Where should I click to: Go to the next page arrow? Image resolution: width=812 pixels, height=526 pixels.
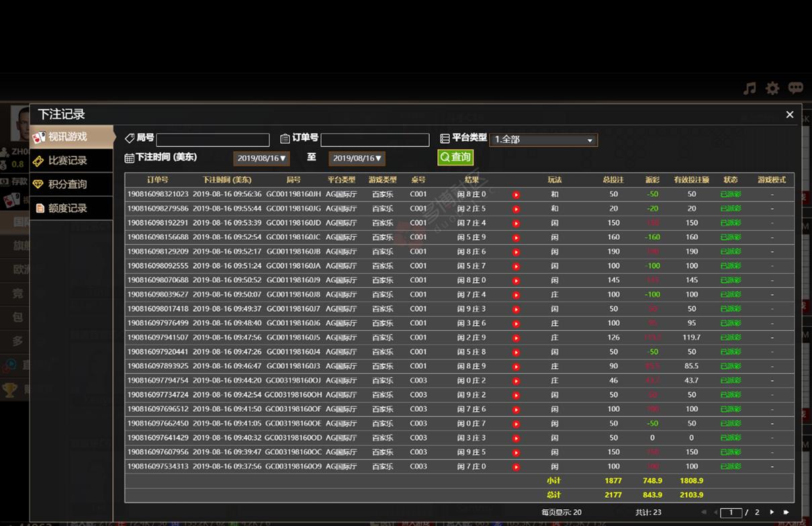pos(772,513)
